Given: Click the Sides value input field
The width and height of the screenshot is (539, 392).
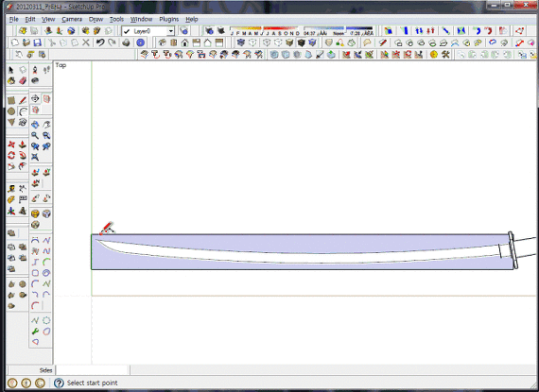Looking at the screenshot, I should (93, 370).
